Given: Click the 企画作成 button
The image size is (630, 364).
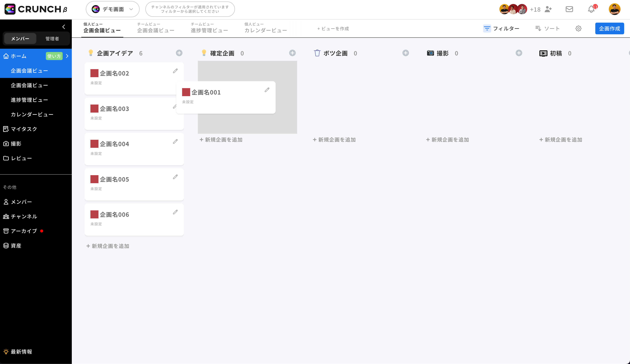Looking at the screenshot, I should pyautogui.click(x=609, y=28).
